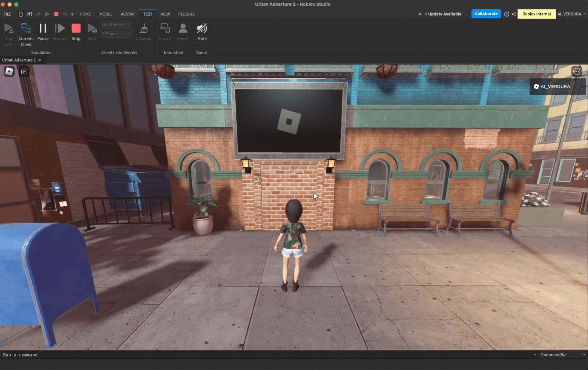The image size is (588, 370).
Task: Click the Play Here icon
Action: (9, 28)
